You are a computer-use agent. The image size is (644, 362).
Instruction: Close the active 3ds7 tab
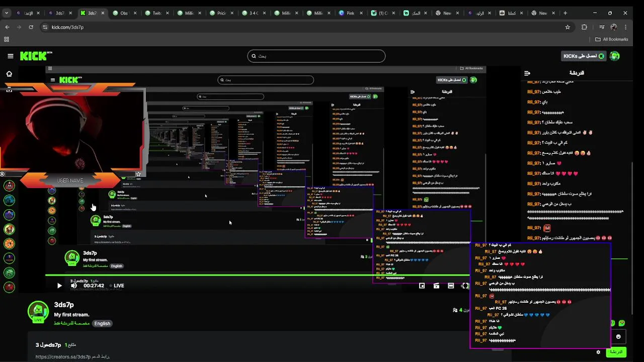click(x=103, y=13)
